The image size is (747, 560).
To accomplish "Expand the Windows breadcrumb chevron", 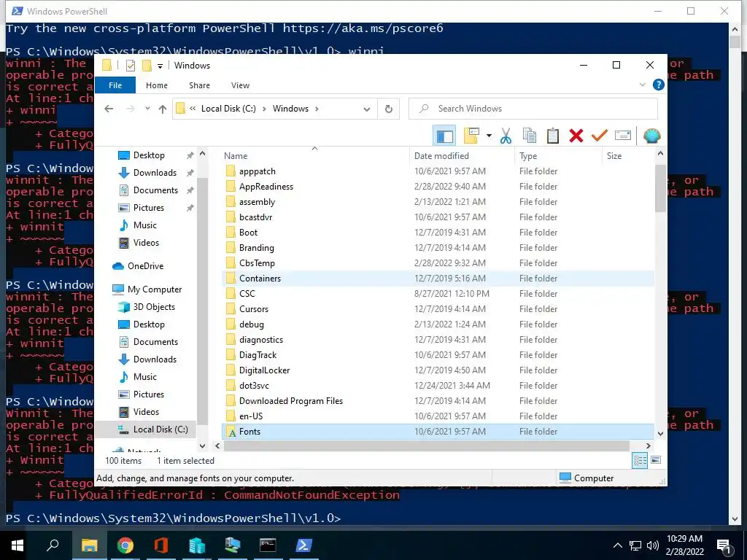I will [x=317, y=109].
